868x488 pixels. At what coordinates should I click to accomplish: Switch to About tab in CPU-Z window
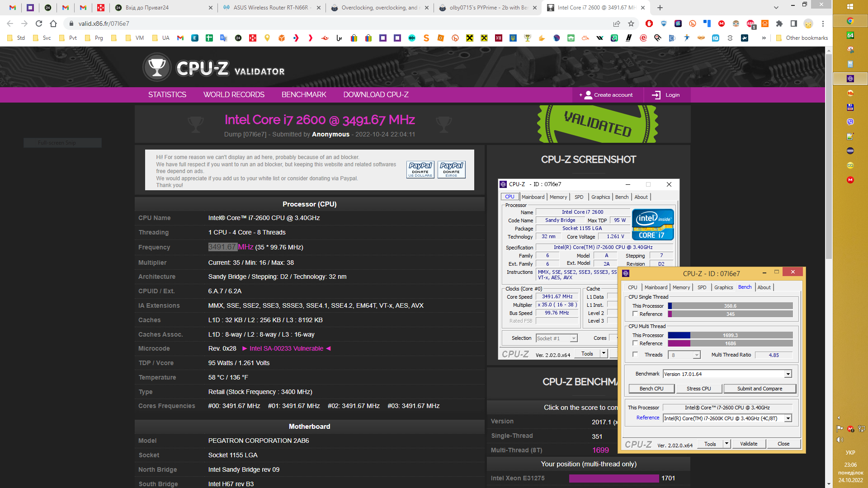[764, 287]
